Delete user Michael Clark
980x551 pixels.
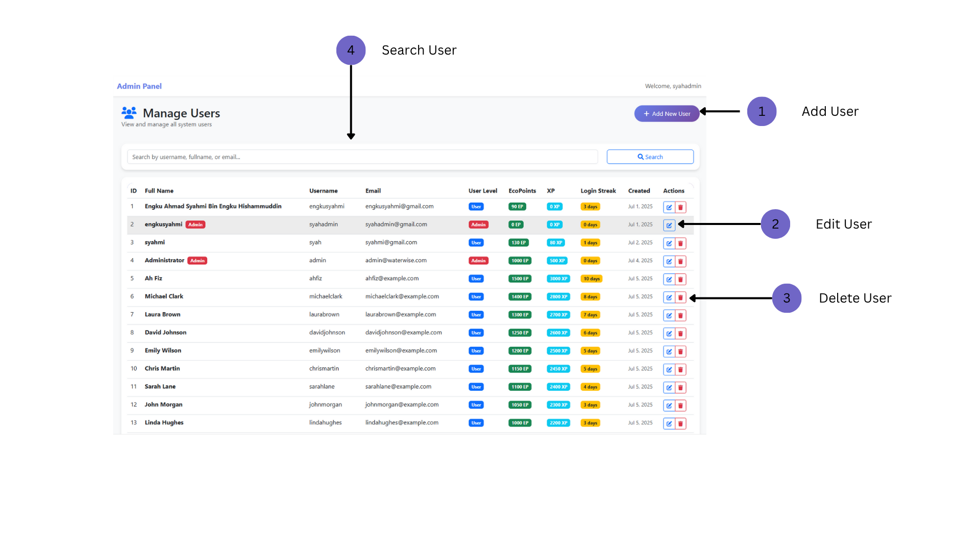680,297
